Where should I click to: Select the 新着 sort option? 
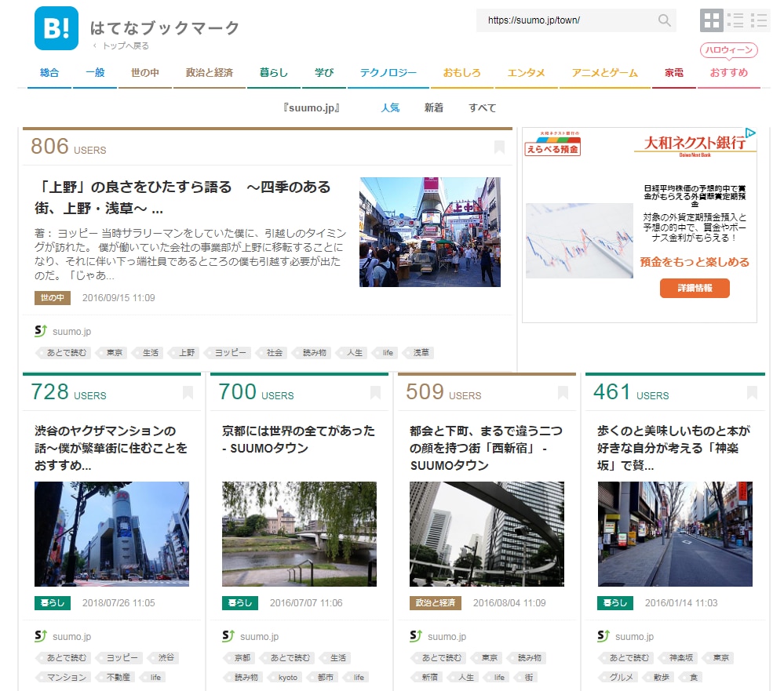click(434, 107)
